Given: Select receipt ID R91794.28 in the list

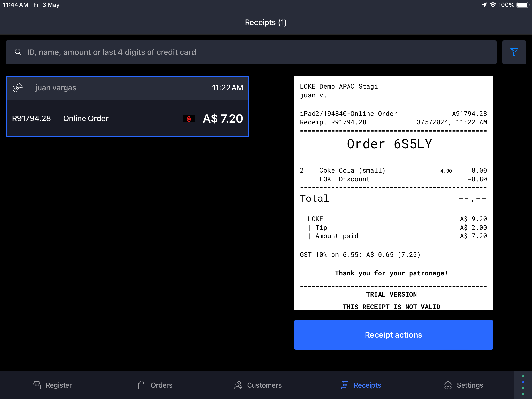Looking at the screenshot, I should (x=32, y=118).
